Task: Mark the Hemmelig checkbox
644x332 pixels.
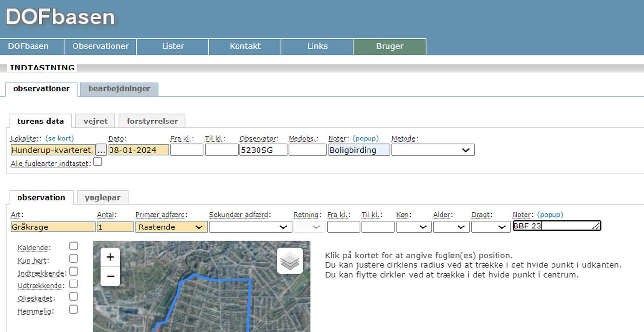Action: (74, 309)
